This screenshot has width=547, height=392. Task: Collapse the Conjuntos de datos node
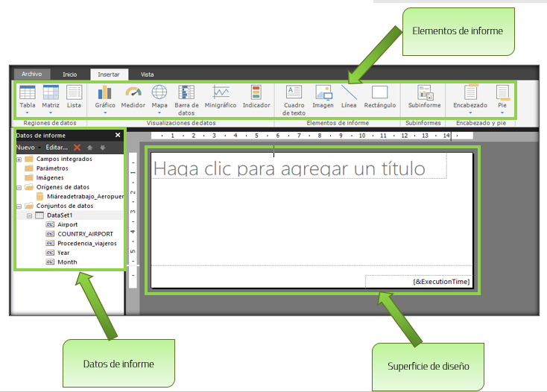pos(19,206)
